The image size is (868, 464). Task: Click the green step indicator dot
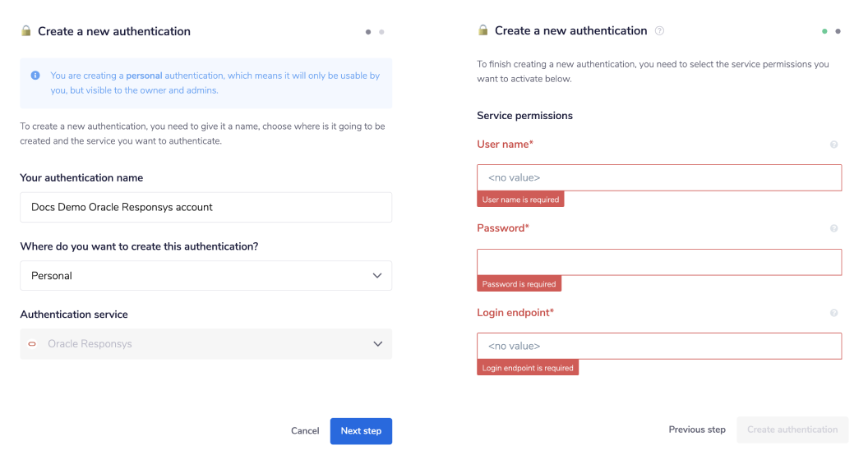click(824, 31)
